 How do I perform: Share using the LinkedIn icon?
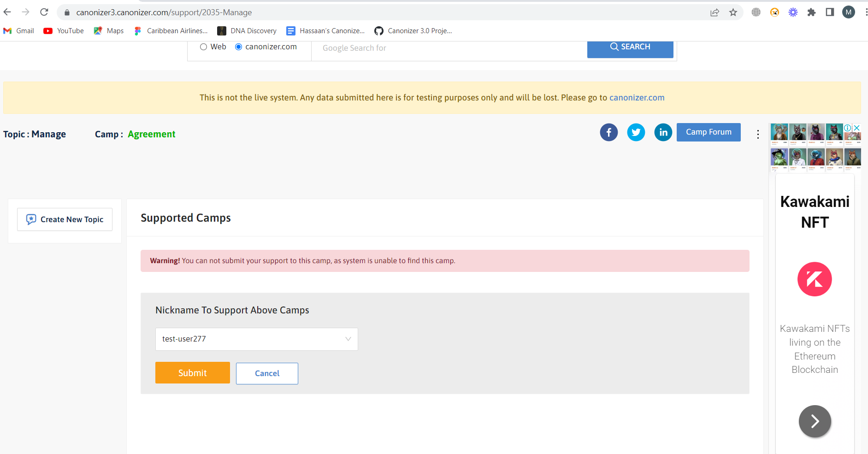(663, 132)
